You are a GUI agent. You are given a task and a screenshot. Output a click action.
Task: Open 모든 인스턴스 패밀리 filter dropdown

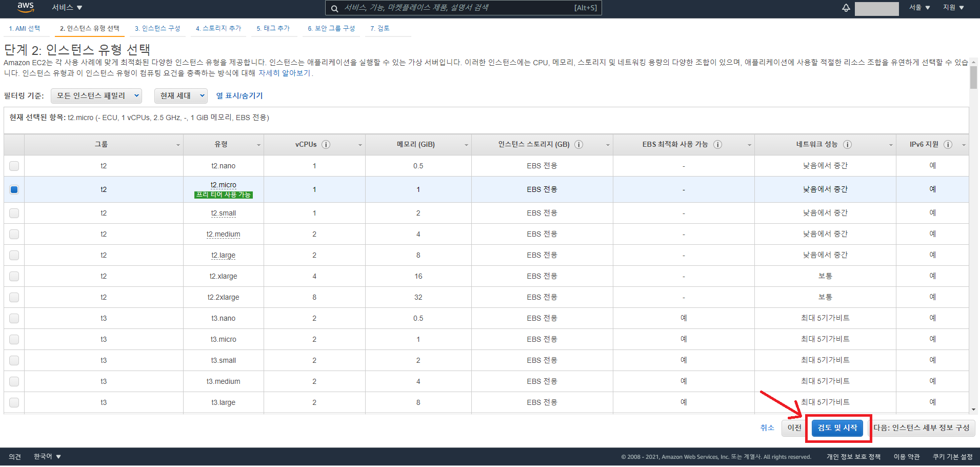(x=96, y=95)
